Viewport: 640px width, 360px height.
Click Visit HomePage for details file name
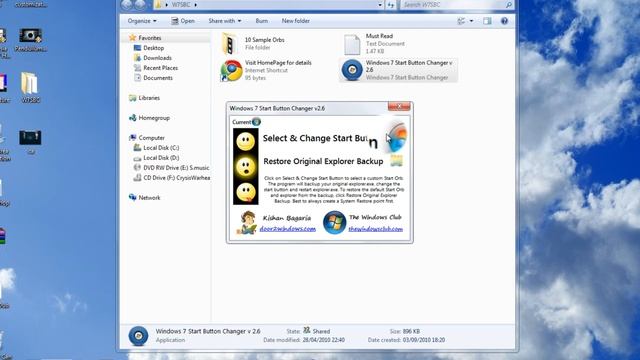point(278,63)
